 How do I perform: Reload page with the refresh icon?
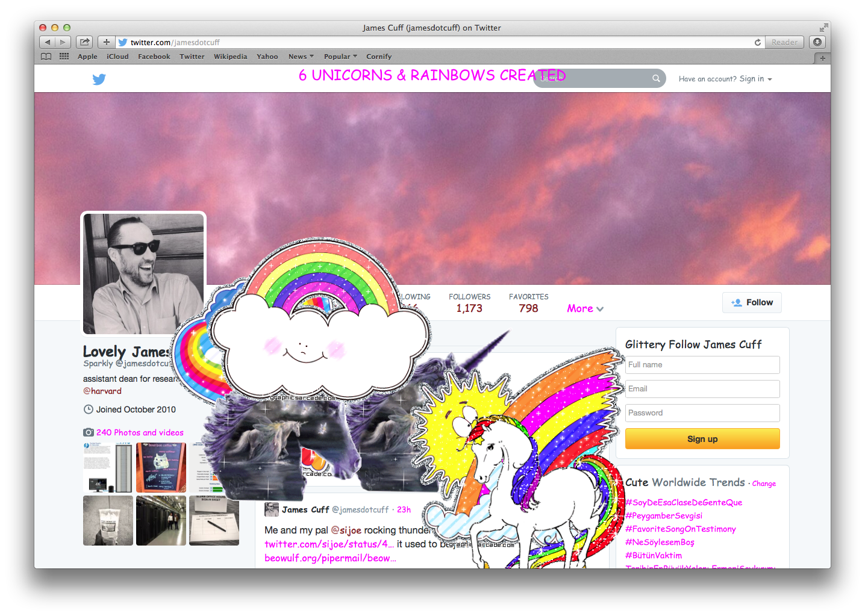click(x=758, y=42)
